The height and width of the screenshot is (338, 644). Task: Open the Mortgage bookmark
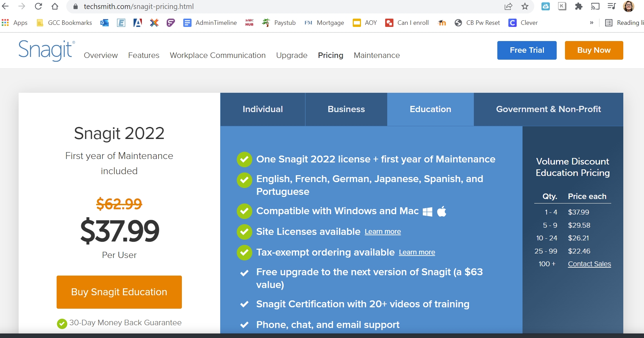click(324, 23)
